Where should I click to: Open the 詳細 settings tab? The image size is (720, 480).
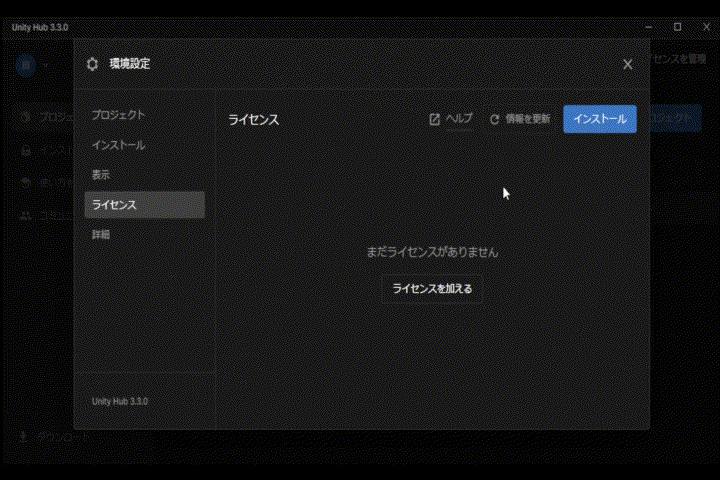pyautogui.click(x=101, y=235)
